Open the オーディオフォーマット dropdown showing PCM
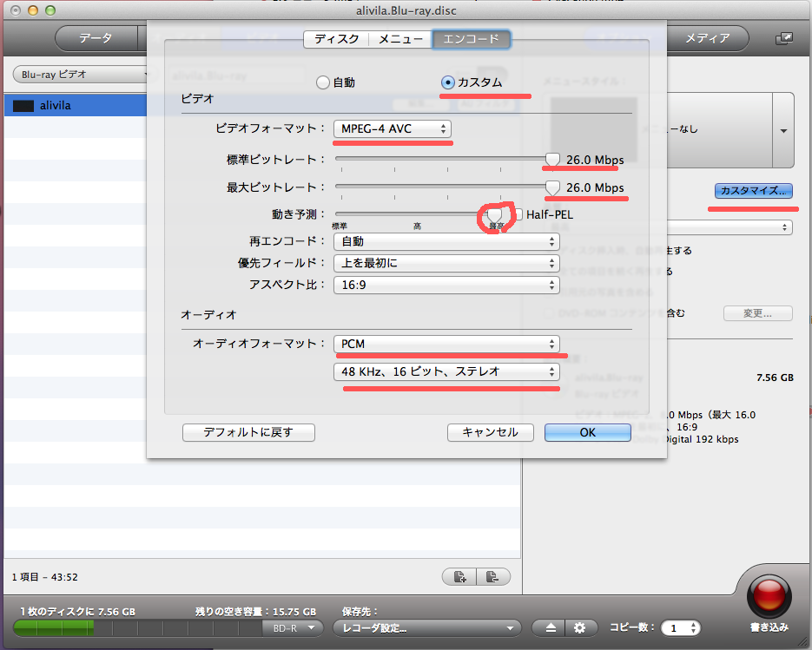 (x=446, y=344)
